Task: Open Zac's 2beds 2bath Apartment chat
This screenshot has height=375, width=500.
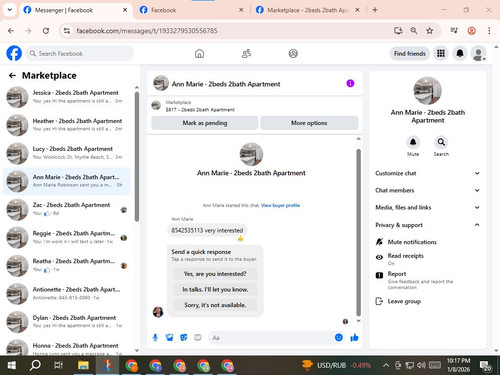Action: [67, 209]
